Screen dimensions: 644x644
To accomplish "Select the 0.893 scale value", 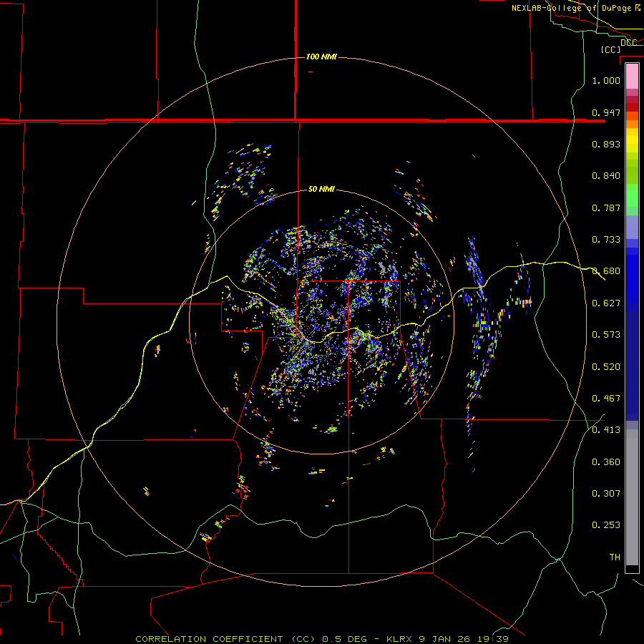I will [606, 144].
